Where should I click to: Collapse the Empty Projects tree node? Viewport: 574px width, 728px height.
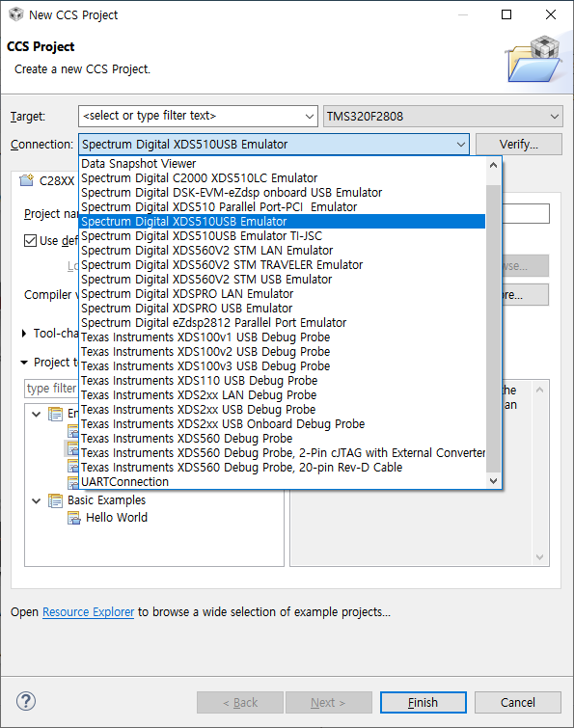pyautogui.click(x=37, y=414)
